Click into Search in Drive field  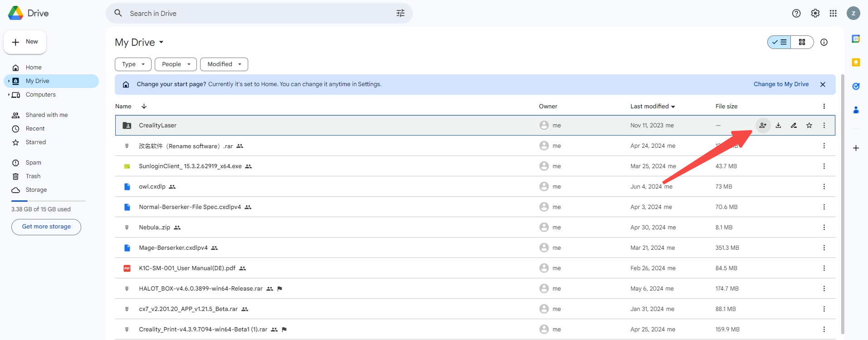259,14
